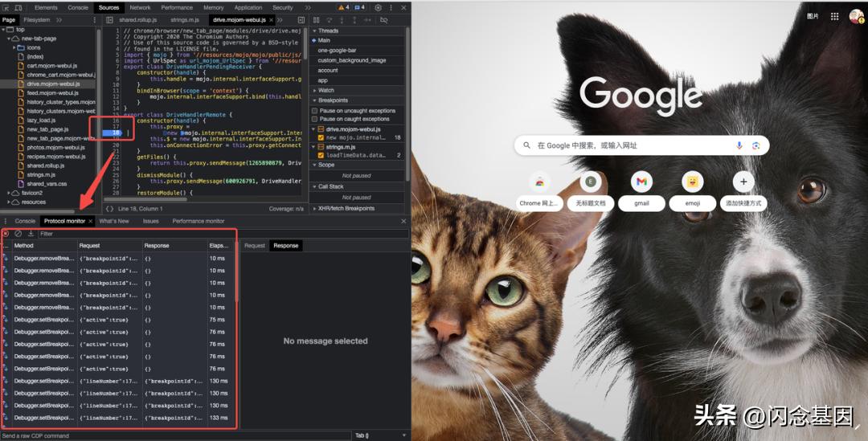Enable Pause on uncaught exceptions
868x441 pixels.
pos(315,111)
